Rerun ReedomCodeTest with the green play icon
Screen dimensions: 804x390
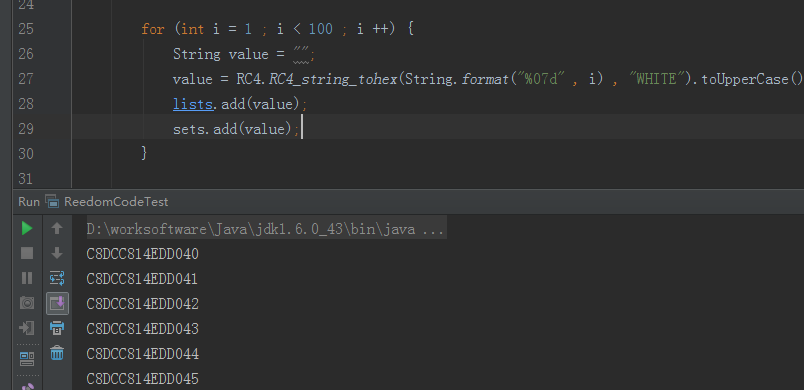pyautogui.click(x=27, y=228)
